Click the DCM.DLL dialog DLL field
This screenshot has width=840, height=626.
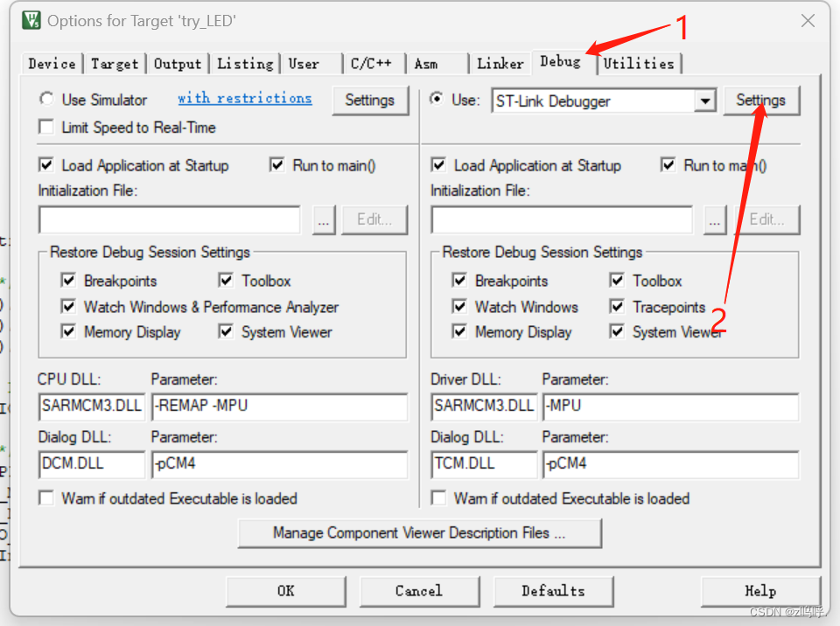tap(92, 463)
